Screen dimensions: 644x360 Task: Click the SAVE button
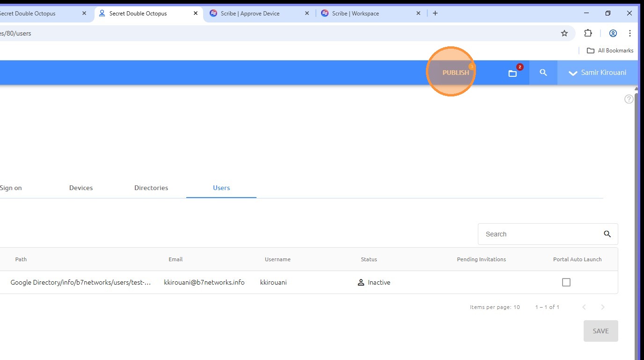(x=601, y=331)
